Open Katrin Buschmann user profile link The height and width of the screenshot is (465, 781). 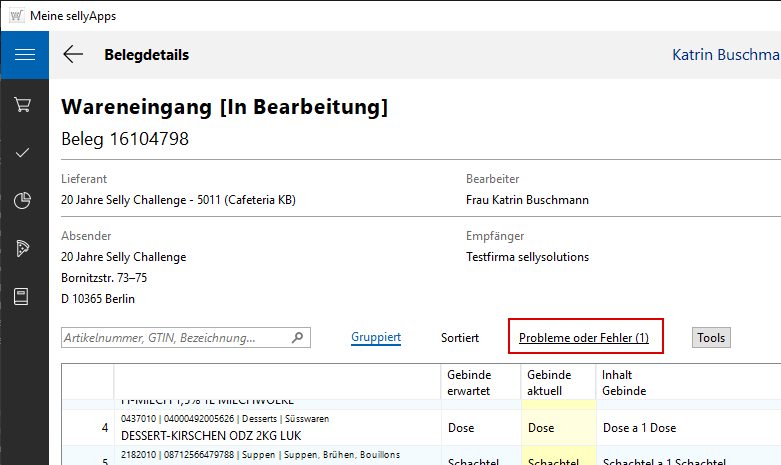[725, 55]
